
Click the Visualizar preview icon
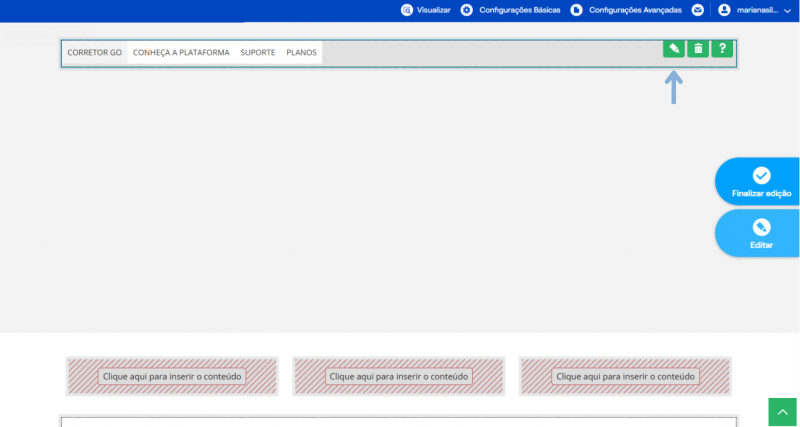coord(407,10)
